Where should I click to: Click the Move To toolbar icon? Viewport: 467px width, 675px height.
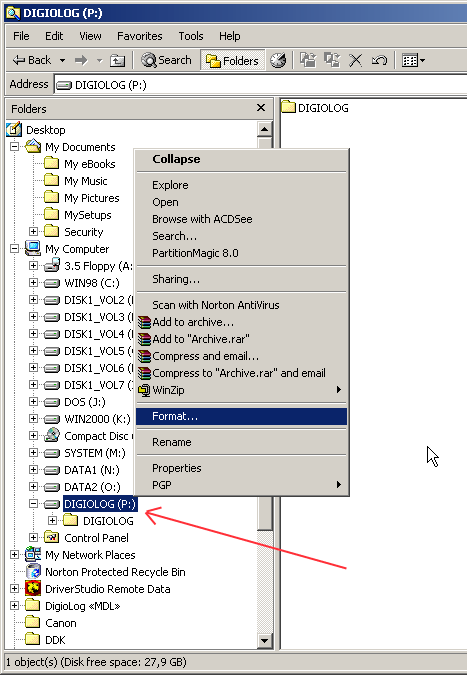pos(308,60)
